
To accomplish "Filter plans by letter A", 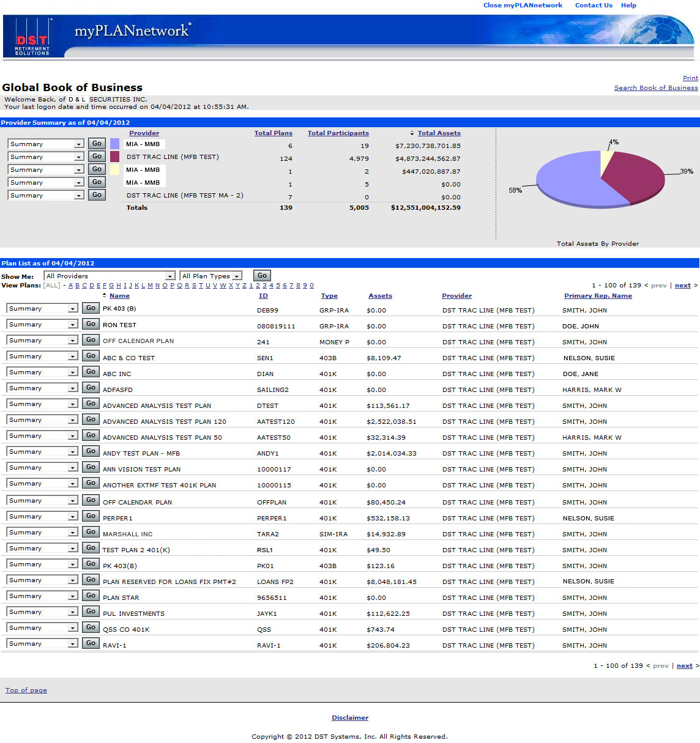I will click(70, 286).
